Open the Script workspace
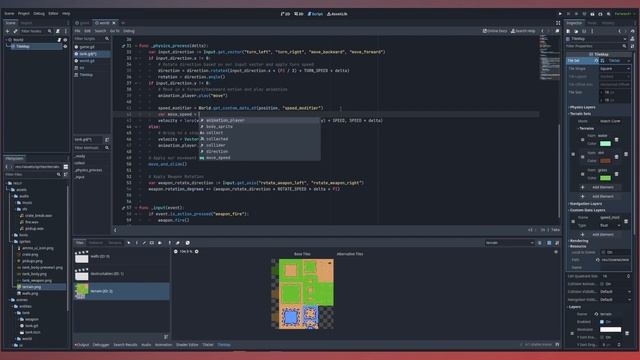 click(x=315, y=14)
